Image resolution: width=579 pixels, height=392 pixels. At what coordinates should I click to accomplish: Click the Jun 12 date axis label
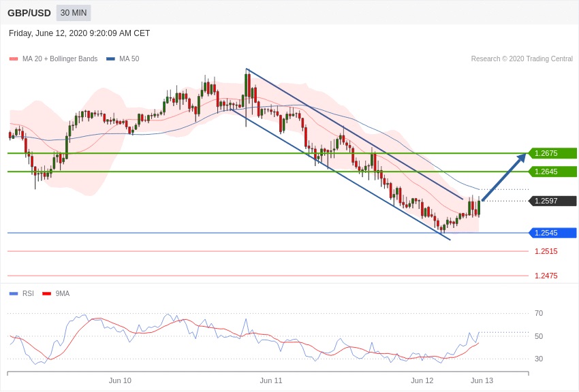[422, 380]
